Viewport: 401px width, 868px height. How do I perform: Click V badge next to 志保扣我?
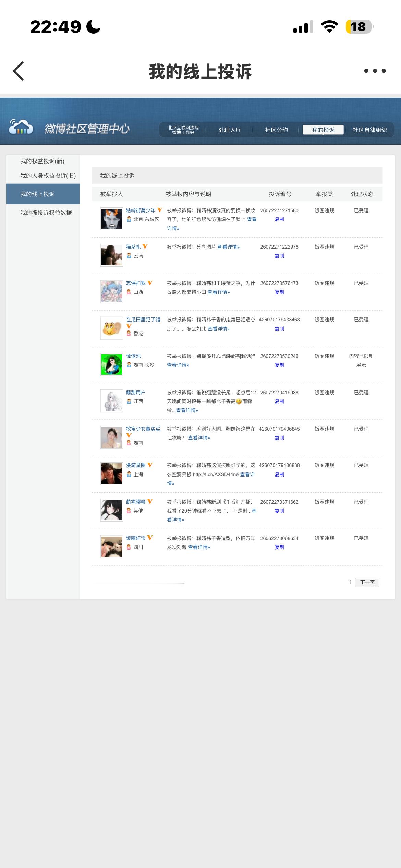tap(150, 283)
